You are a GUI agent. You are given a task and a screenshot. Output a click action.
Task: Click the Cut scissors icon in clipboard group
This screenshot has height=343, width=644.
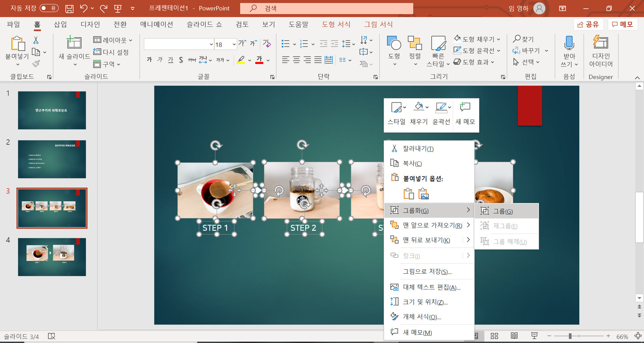(x=36, y=40)
